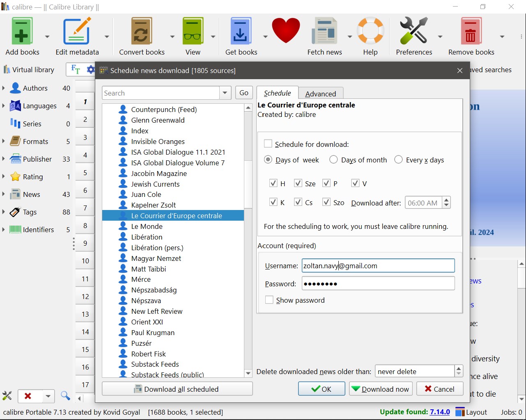Open the Add books dropdown arrow
526x420 pixels.
pos(47,37)
